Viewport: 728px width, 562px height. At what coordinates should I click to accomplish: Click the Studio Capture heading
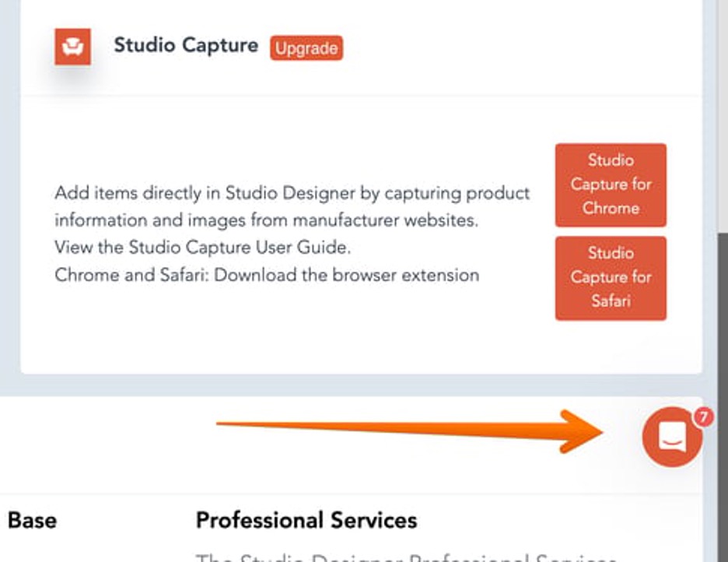click(x=186, y=45)
